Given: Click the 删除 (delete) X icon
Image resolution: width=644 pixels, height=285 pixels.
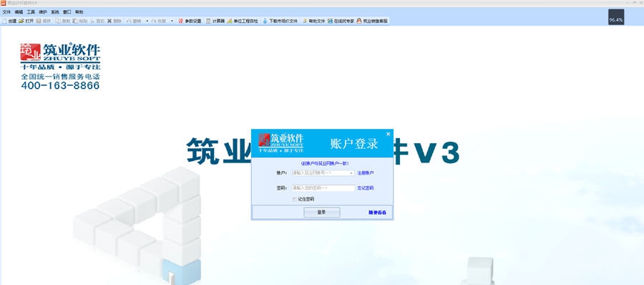Looking at the screenshot, I should (x=109, y=21).
